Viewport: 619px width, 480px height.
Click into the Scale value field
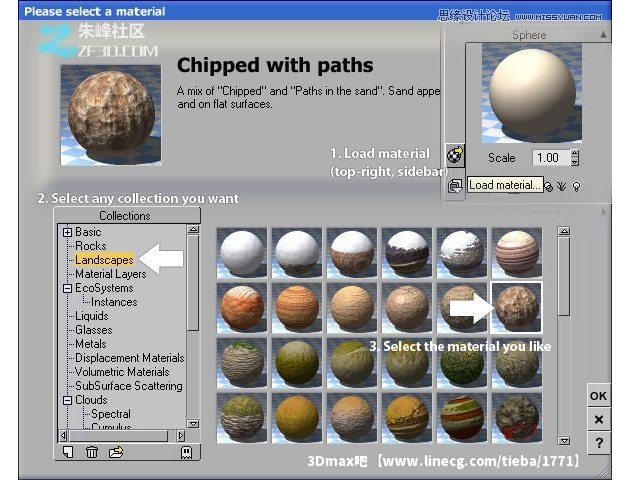click(547, 158)
